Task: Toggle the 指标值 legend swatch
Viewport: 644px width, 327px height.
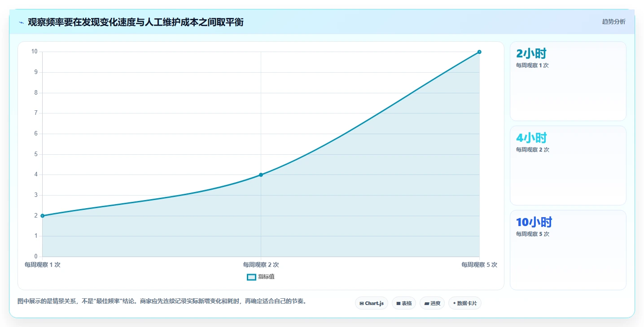Action: click(251, 277)
